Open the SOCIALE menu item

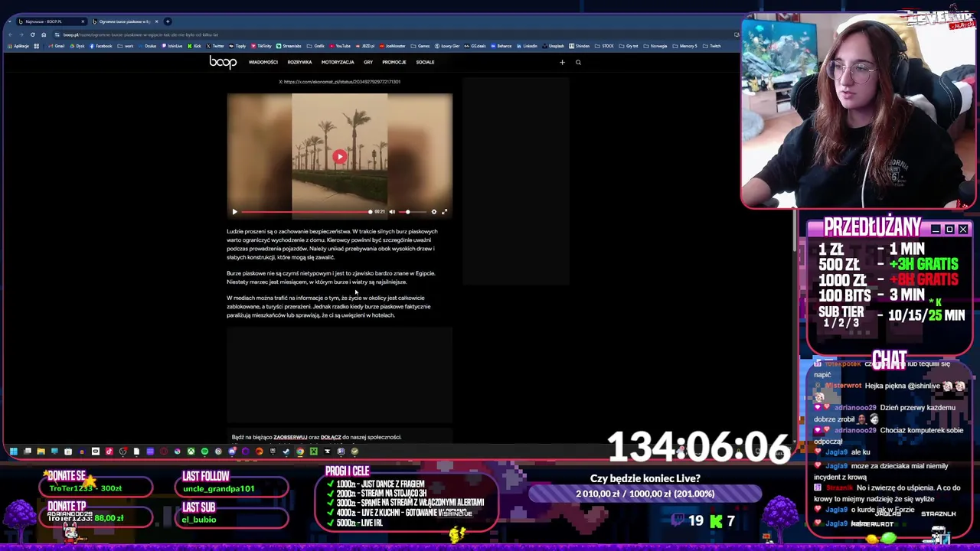[425, 62]
